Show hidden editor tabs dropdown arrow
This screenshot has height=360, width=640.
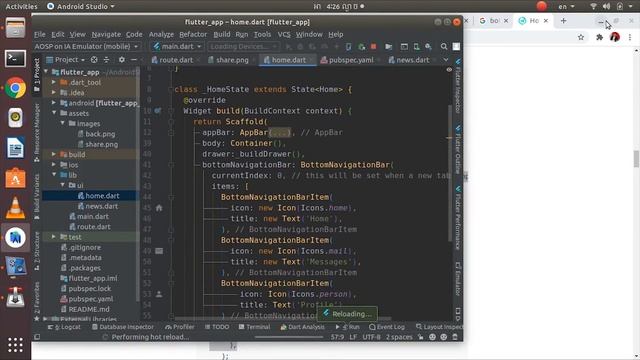(446, 60)
